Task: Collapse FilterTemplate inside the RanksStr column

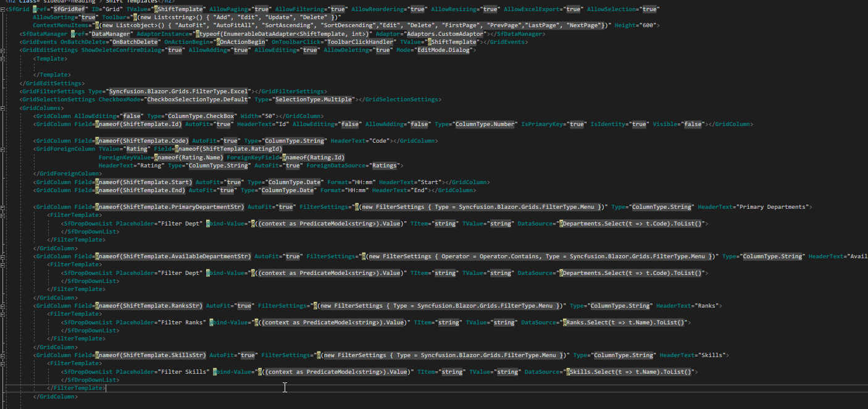Action: click(4, 314)
